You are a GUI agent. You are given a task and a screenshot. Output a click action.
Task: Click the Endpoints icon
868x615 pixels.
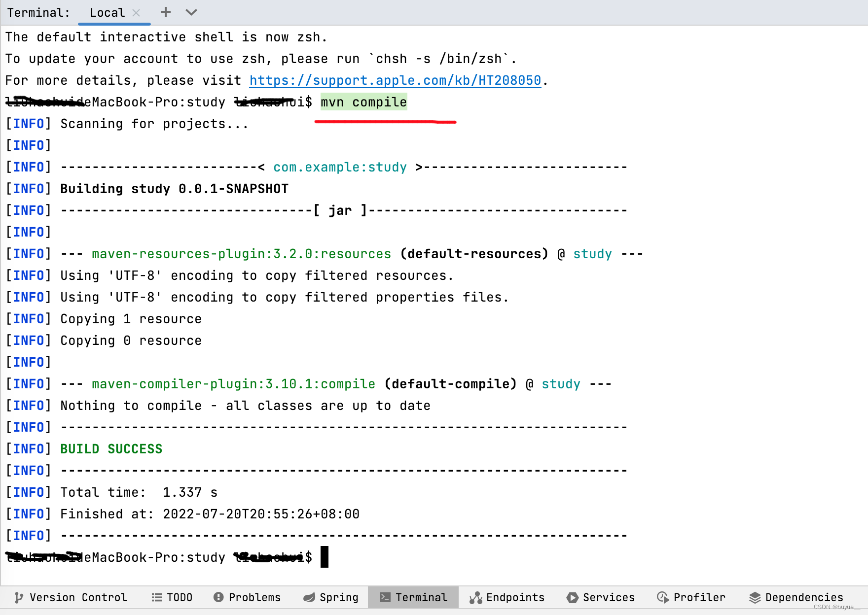475,598
